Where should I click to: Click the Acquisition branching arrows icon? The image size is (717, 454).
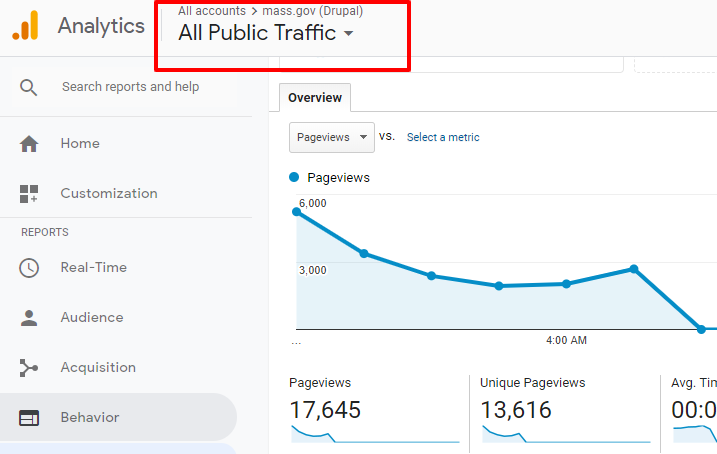pos(29,368)
